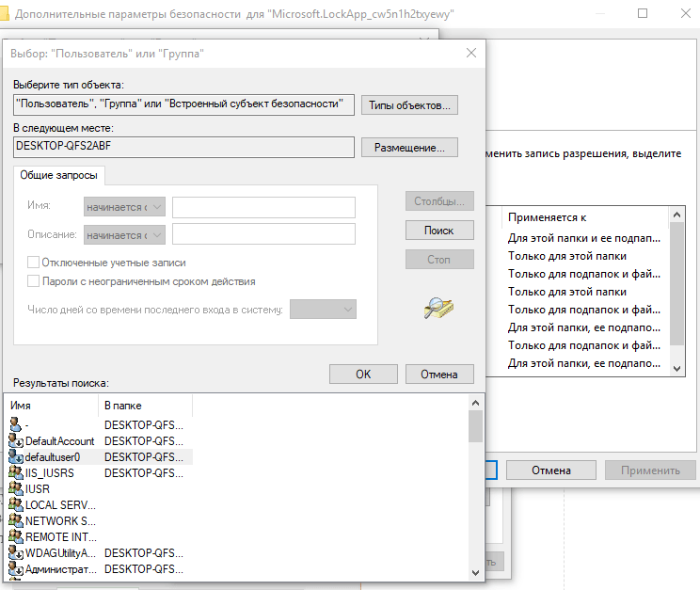Click the Поиск button

(x=439, y=231)
